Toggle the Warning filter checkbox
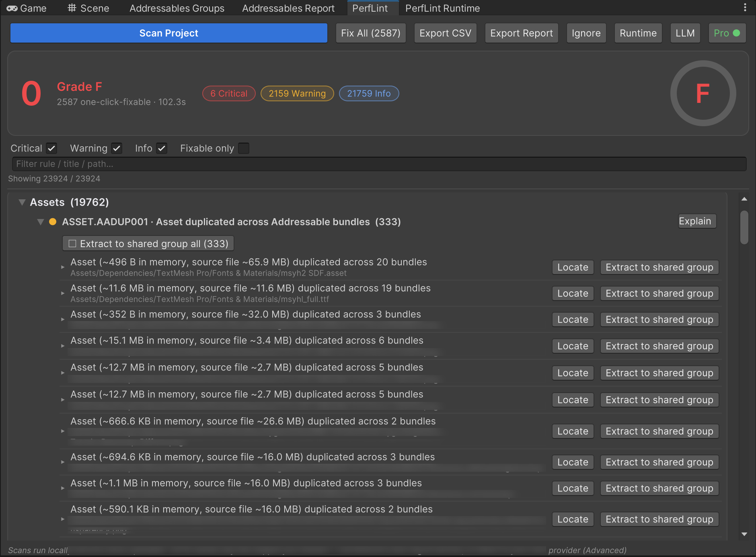This screenshot has width=756, height=557. pos(117,148)
